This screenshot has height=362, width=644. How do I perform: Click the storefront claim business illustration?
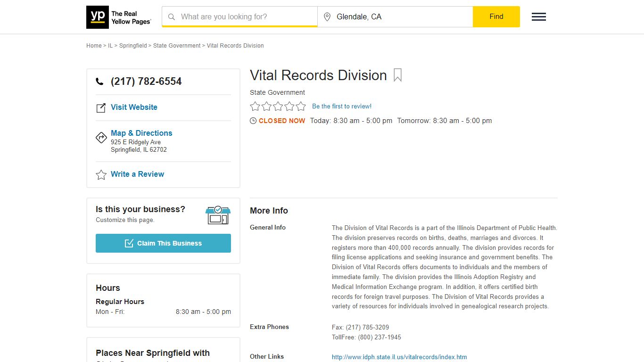(218, 215)
